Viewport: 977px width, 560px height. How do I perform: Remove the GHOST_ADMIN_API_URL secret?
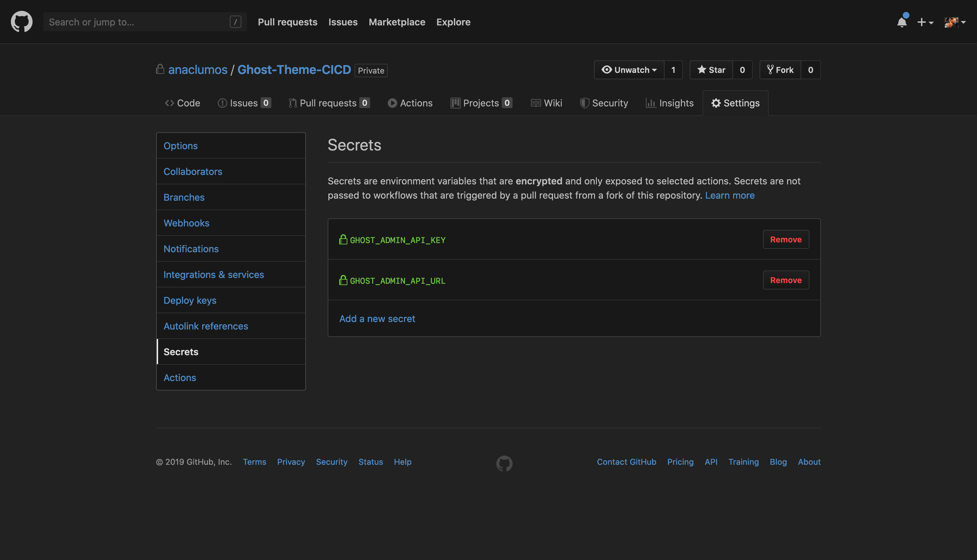tap(785, 280)
